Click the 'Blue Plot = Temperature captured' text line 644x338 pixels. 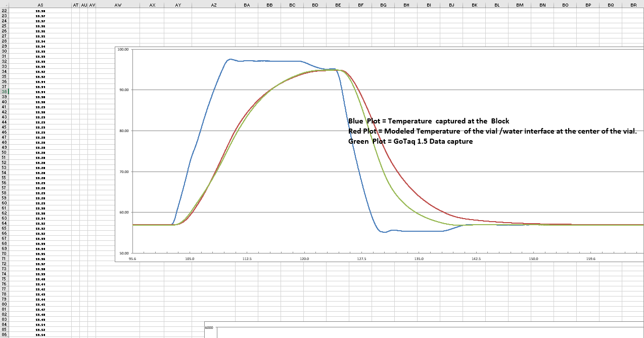click(x=429, y=121)
